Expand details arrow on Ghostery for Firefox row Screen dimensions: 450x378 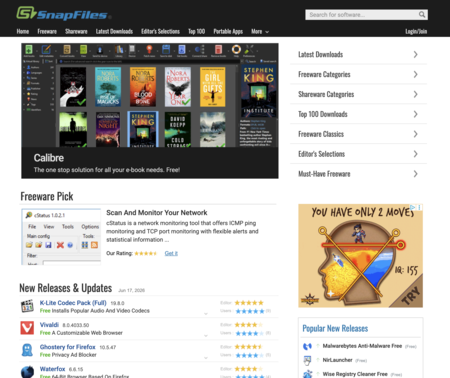(x=206, y=358)
